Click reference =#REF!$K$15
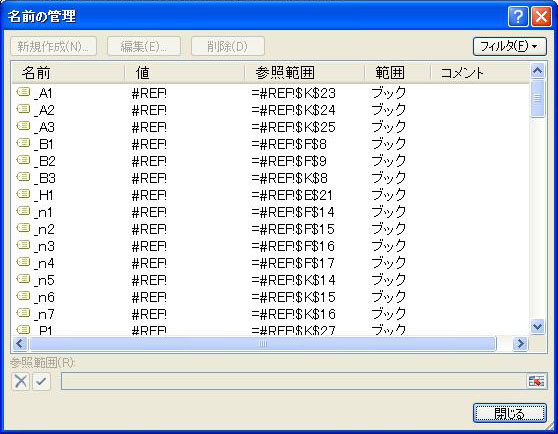The width and height of the screenshot is (558, 434). pos(293,297)
